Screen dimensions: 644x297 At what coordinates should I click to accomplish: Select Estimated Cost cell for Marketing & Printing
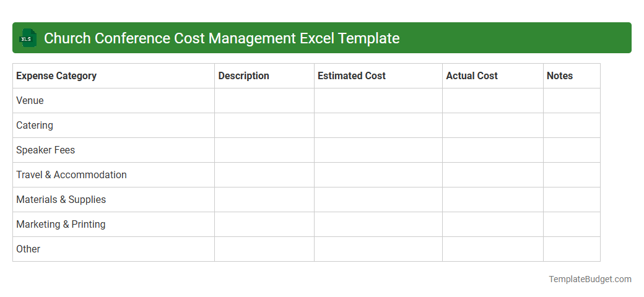378,225
